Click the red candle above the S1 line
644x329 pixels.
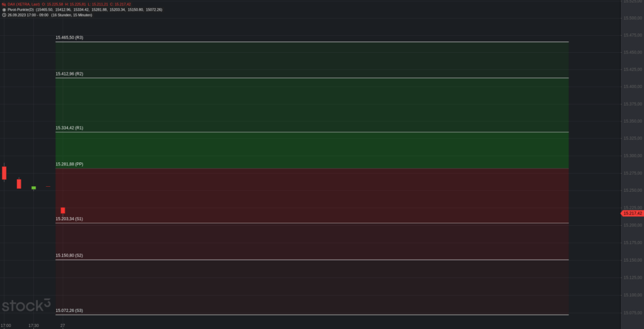point(63,210)
